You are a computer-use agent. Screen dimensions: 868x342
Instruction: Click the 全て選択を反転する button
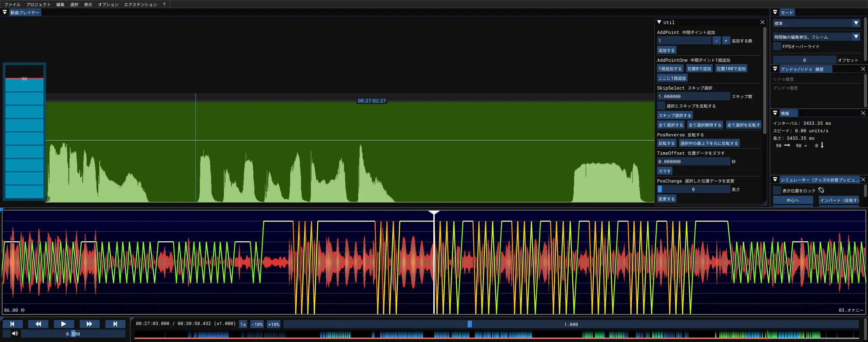pos(744,125)
